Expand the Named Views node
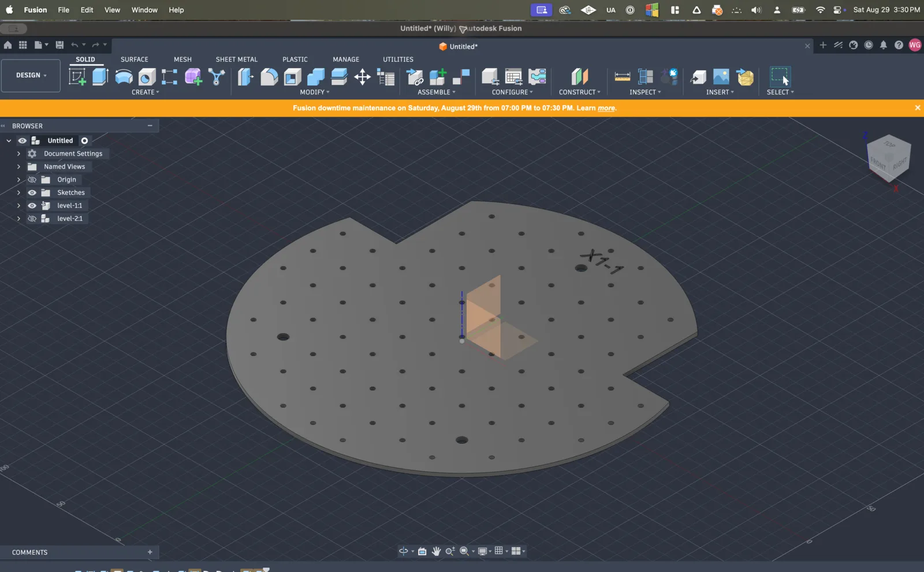This screenshot has height=572, width=924. 18,166
